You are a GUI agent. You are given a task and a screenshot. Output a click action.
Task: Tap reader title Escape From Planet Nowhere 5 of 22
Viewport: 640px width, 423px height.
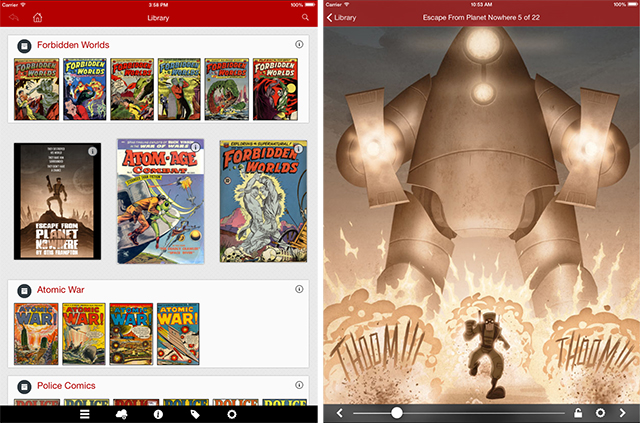point(481,17)
